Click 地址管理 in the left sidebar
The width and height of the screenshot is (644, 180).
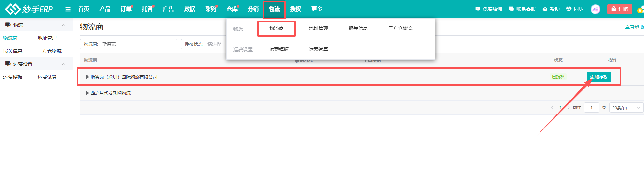47,38
